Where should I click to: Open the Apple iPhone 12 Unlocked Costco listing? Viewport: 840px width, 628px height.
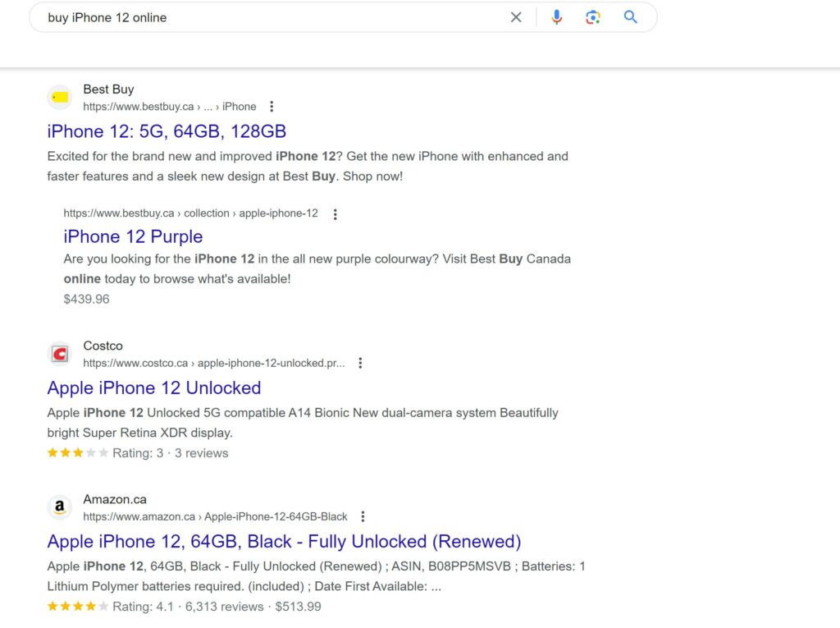[153, 387]
